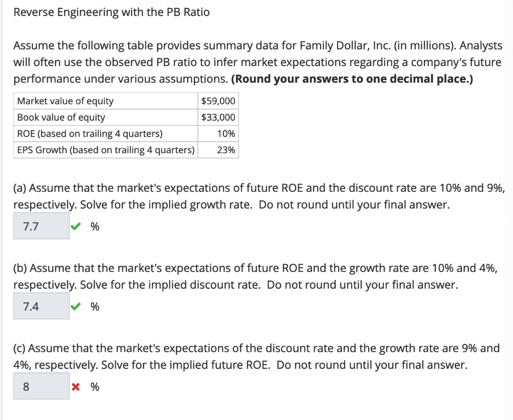Click the incorrect-answer indicator in part (c)
This screenshot has width=513, height=420.
pos(75,386)
